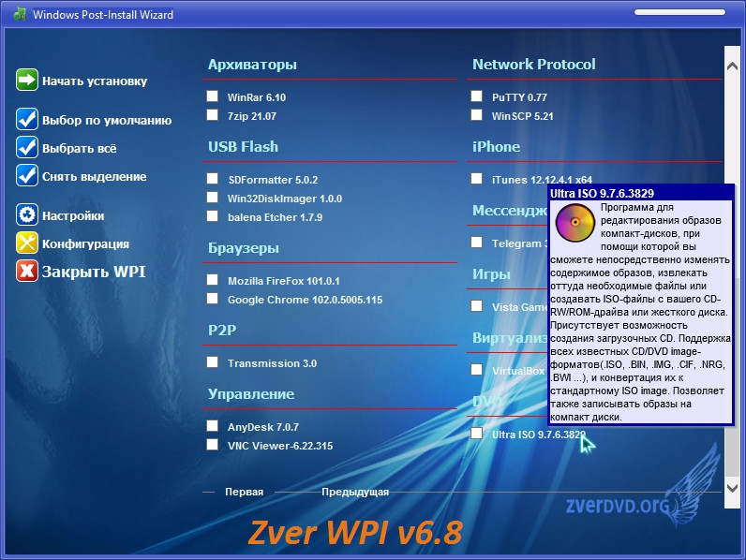Click 'Win32DiskImager 1.0.0' label
The image size is (746, 560).
[x=285, y=199]
